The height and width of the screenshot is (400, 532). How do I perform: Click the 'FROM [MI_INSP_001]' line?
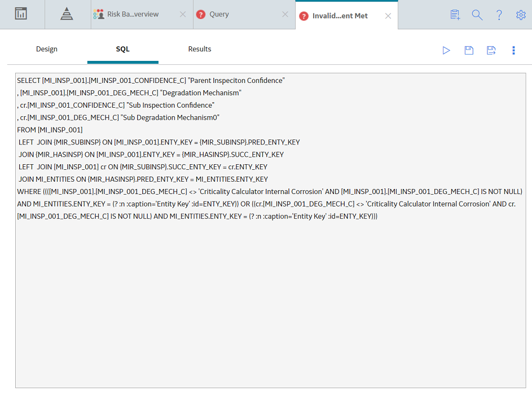[50, 130]
